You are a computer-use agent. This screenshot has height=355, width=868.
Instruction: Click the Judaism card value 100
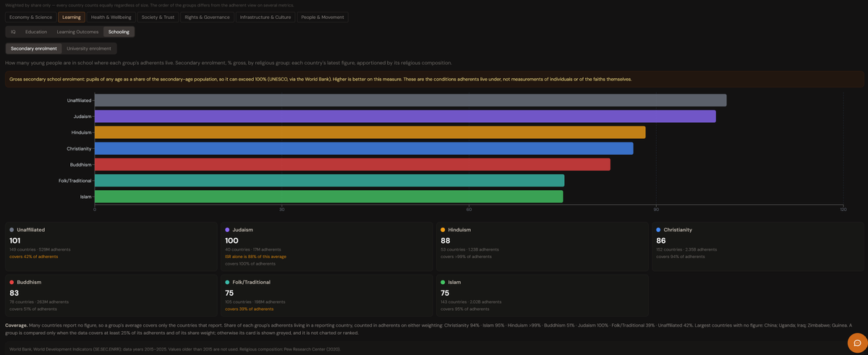click(x=231, y=240)
